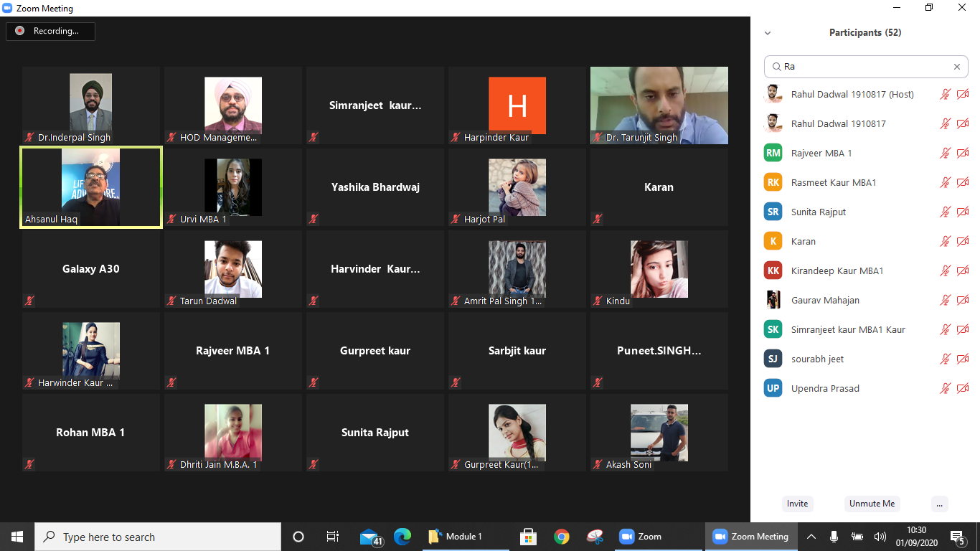Click muted mic icon beside Rajveer MBA 1
The width and height of the screenshot is (980, 551).
pyautogui.click(x=946, y=153)
